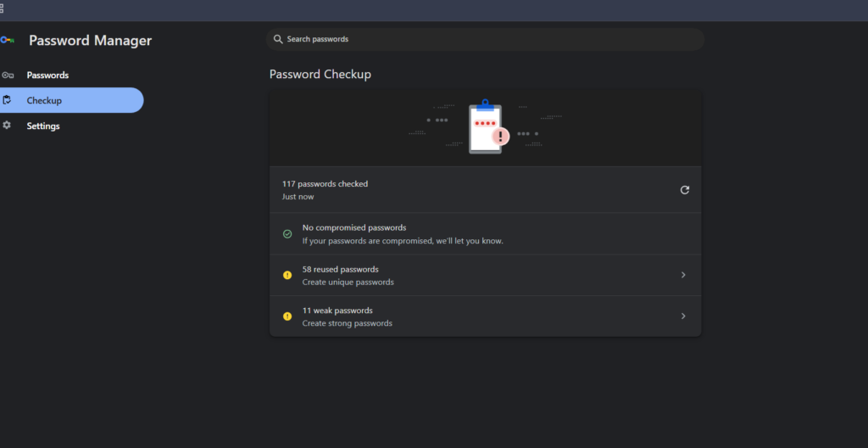
Task: Click the Checkup clipboard icon in sidebar
Action: [x=7, y=100]
